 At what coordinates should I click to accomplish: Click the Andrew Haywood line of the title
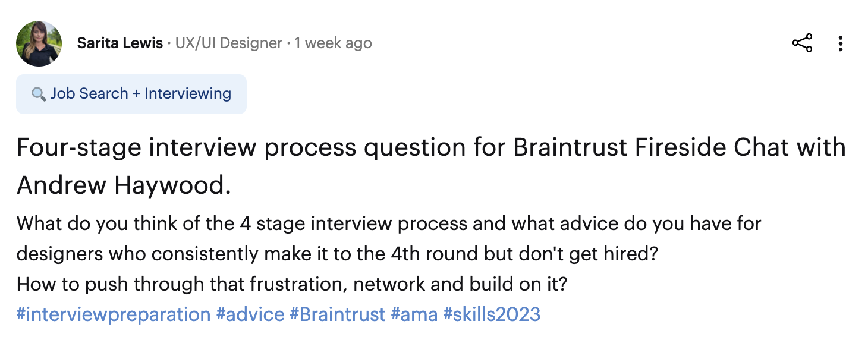pyautogui.click(x=124, y=187)
